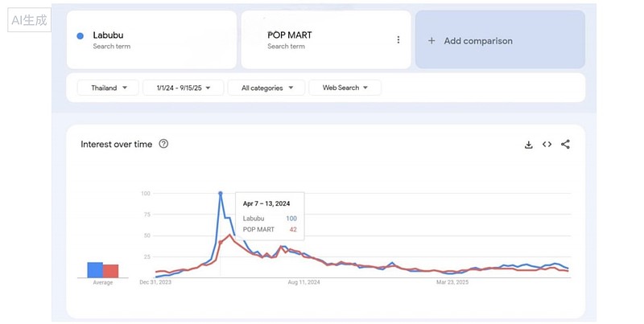Image resolution: width=644 pixels, height=324 pixels.
Task: Open the POP MART three-dot menu
Action: point(398,40)
